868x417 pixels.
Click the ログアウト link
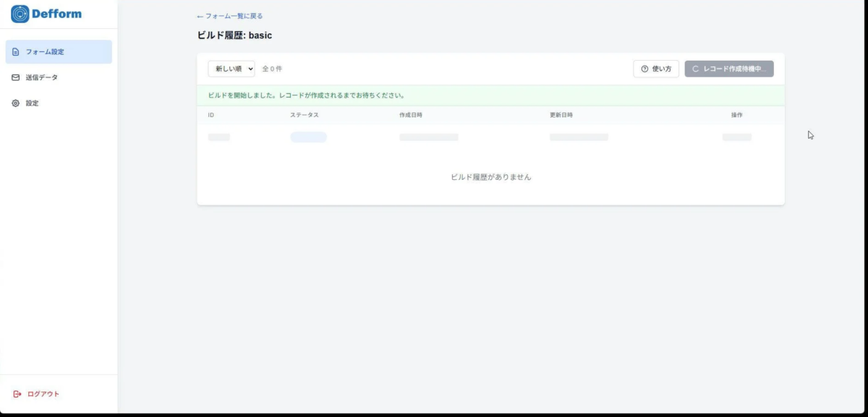pyautogui.click(x=42, y=394)
